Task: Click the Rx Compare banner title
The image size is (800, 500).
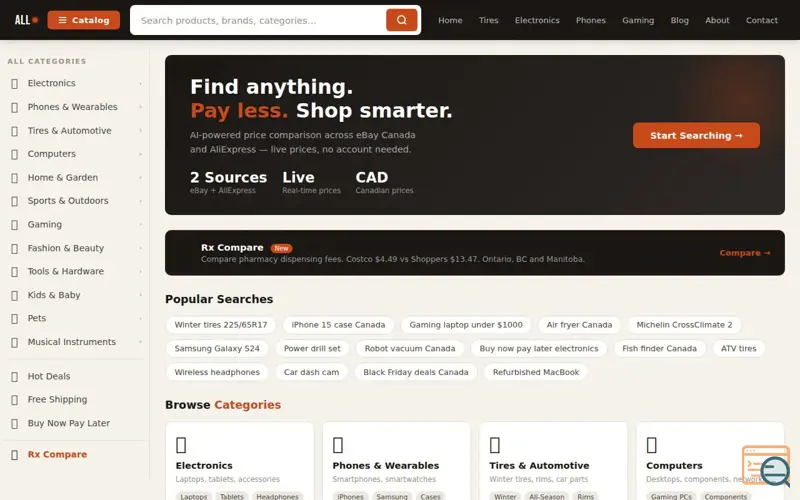Action: 232,247
